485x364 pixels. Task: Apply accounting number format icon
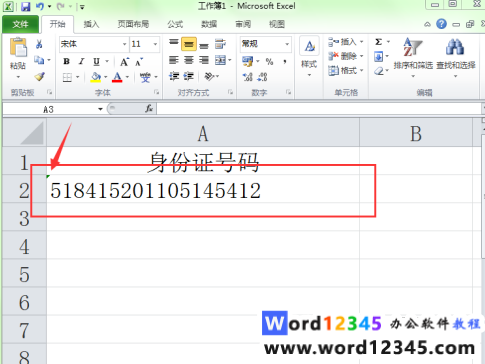tap(248, 61)
